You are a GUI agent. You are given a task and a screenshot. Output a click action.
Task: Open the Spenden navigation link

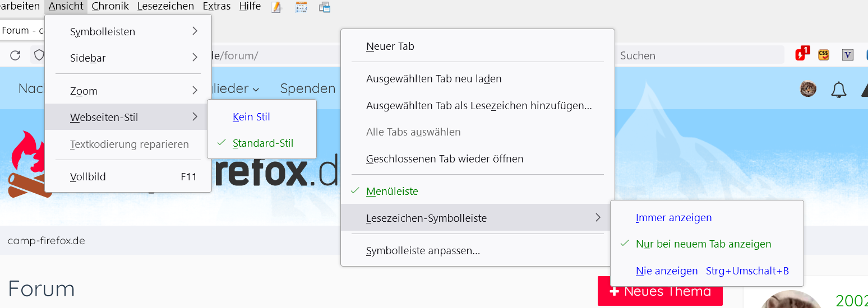pyautogui.click(x=308, y=88)
